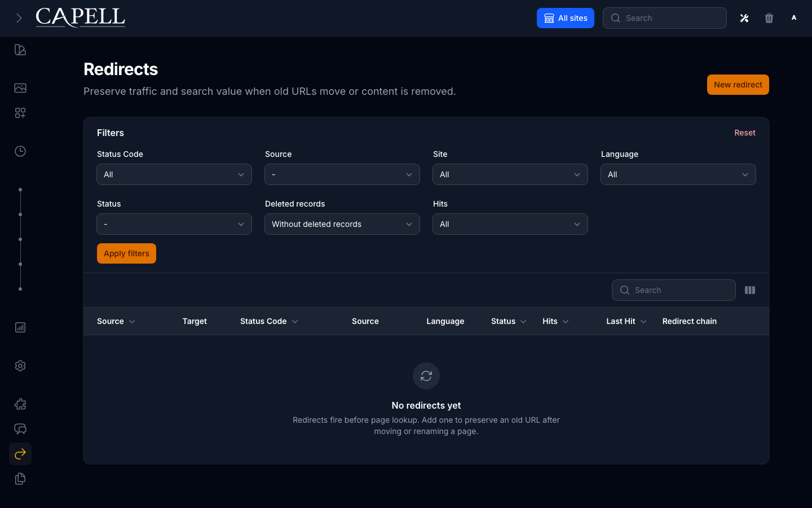Image resolution: width=812 pixels, height=508 pixels.
Task: Open the Source filter dropdown
Action: (x=342, y=174)
